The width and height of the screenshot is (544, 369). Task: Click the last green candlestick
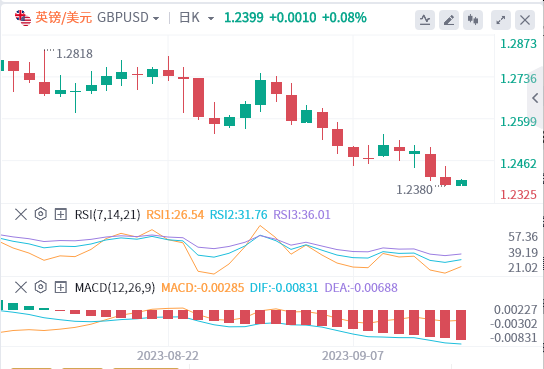point(461,183)
